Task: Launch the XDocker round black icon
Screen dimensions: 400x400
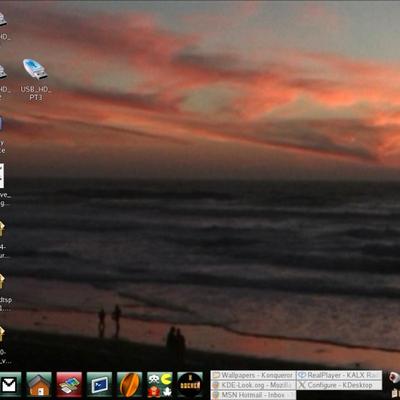Action: click(190, 385)
